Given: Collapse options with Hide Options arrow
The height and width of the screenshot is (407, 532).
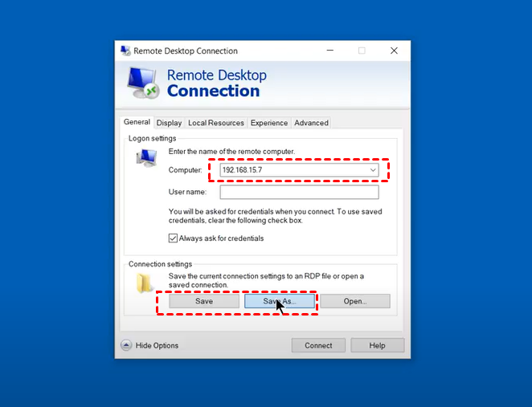Looking at the screenshot, I should pyautogui.click(x=126, y=345).
